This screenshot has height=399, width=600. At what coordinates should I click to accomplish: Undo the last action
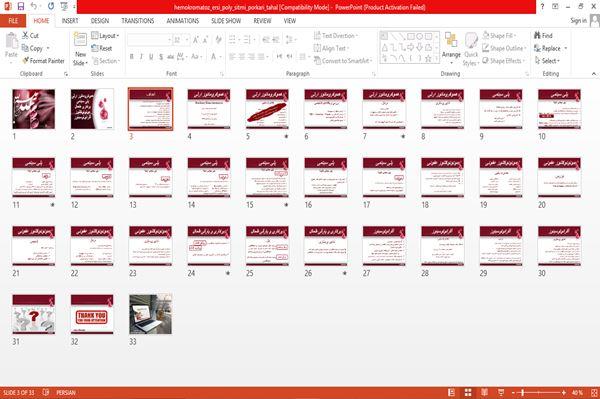pyautogui.click(x=34, y=7)
